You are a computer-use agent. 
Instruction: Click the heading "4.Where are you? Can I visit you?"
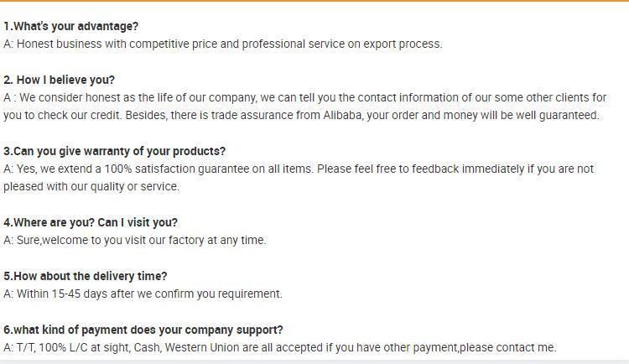click(91, 223)
